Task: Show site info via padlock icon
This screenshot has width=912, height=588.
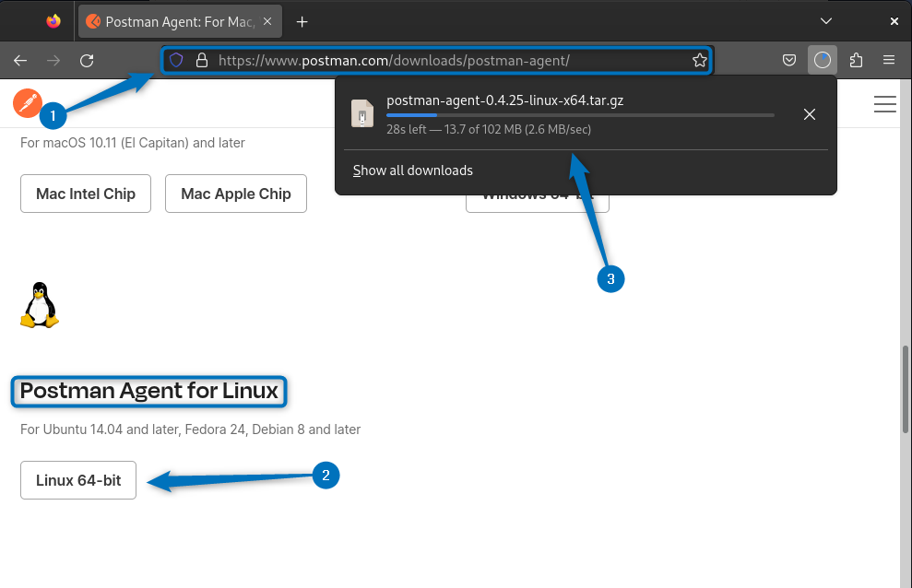Action: click(202, 61)
